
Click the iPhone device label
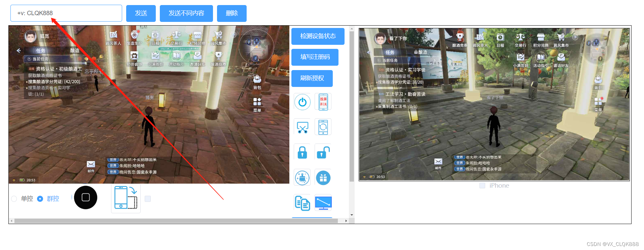pos(499,186)
